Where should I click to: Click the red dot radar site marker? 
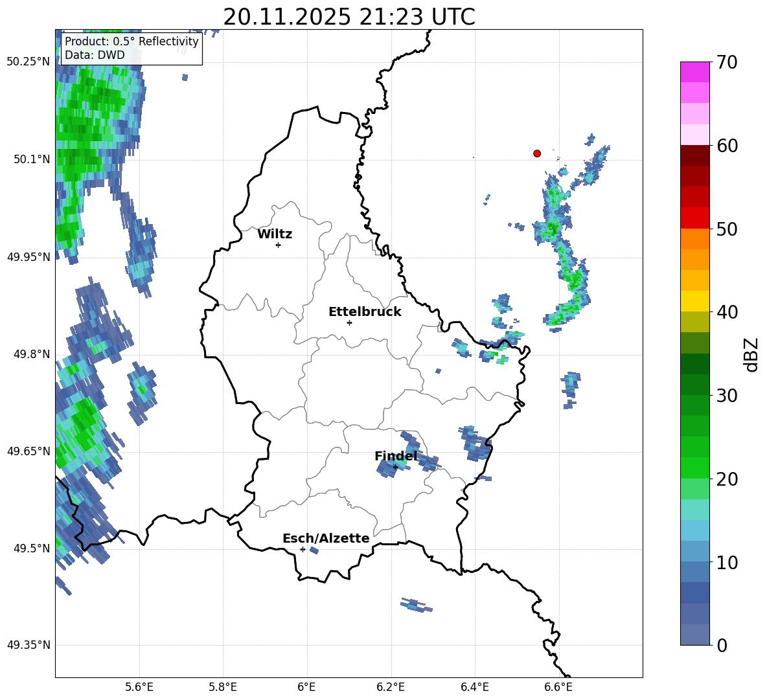coord(537,153)
